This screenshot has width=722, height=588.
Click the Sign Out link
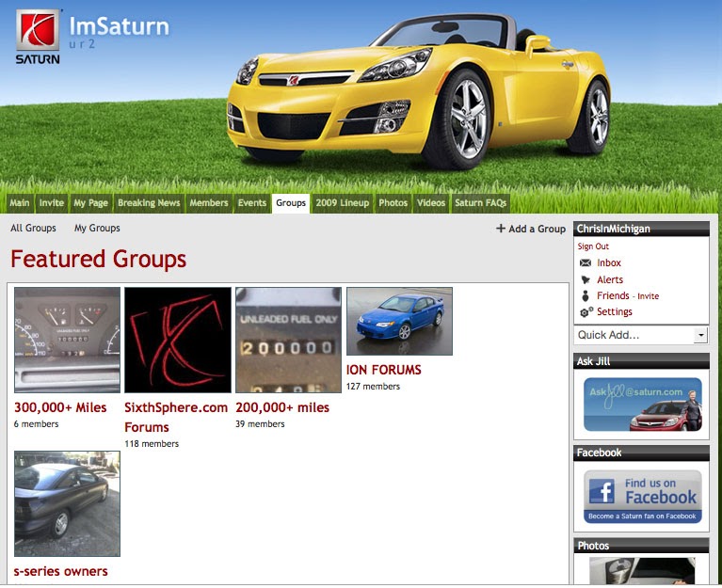coord(593,246)
